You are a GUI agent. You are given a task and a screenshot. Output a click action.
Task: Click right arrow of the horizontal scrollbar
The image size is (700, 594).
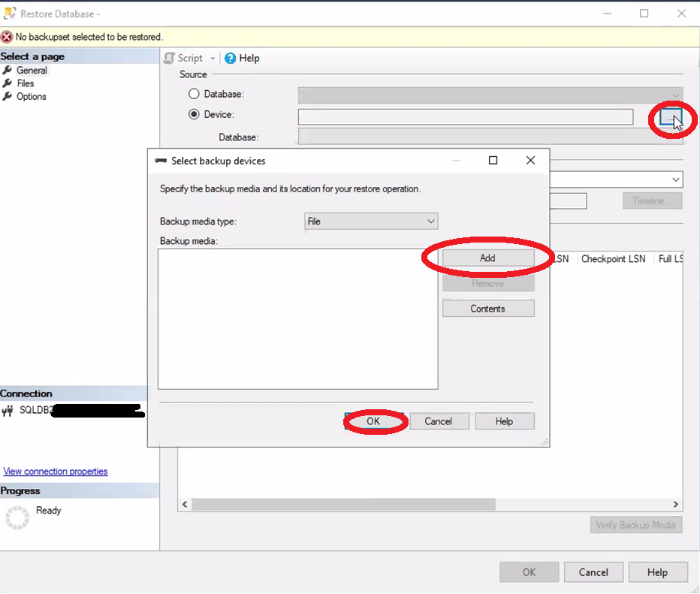click(675, 505)
